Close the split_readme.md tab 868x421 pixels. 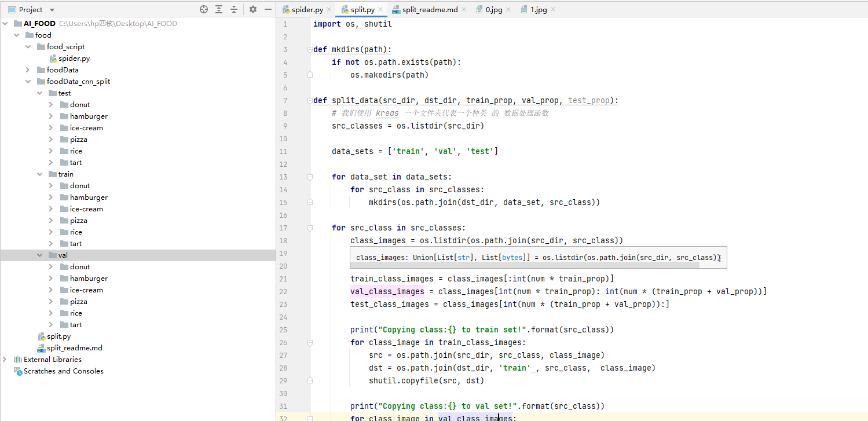464,10
